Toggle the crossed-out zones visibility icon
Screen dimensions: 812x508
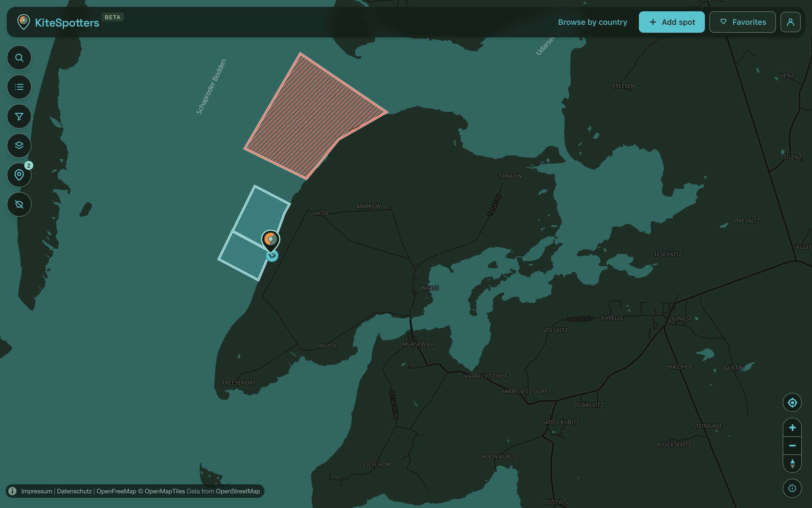click(19, 204)
